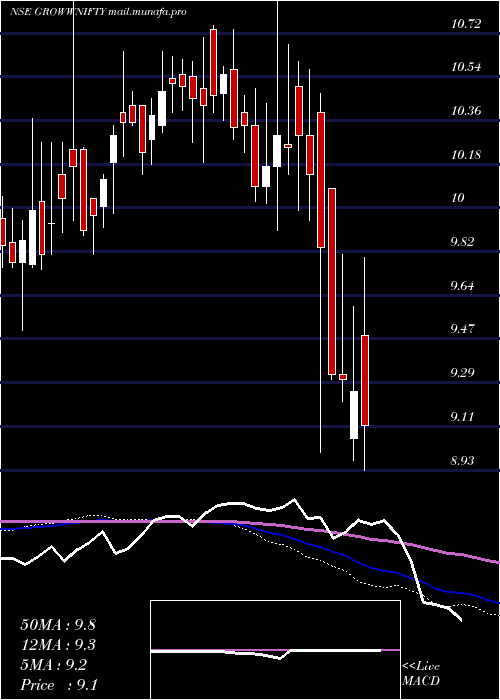Click the last red candlestick on the right
500x700 pixels.
[x=365, y=380]
